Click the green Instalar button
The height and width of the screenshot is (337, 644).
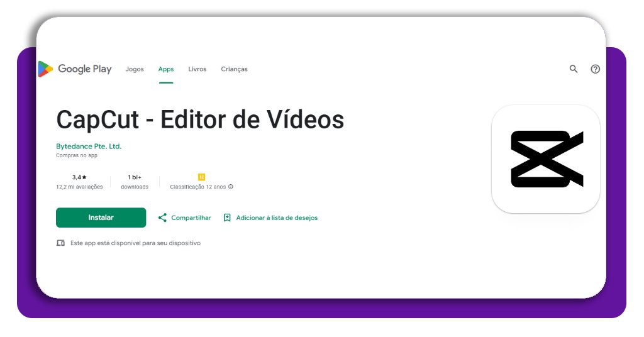click(101, 218)
